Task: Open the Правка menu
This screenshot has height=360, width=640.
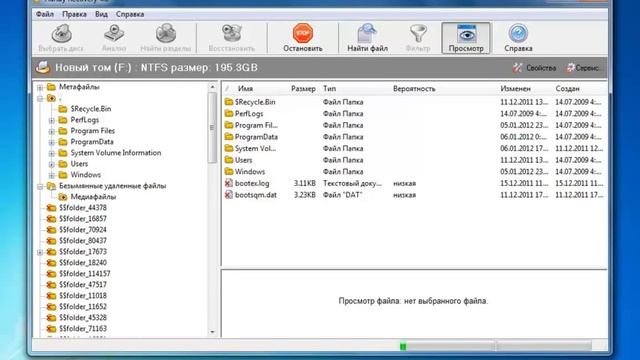Action: click(74, 14)
